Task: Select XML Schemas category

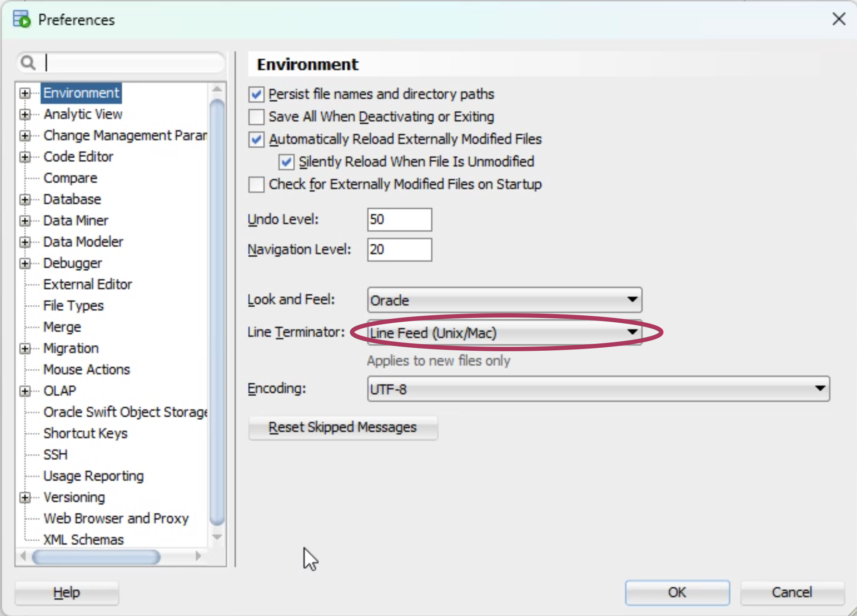Action: point(84,540)
